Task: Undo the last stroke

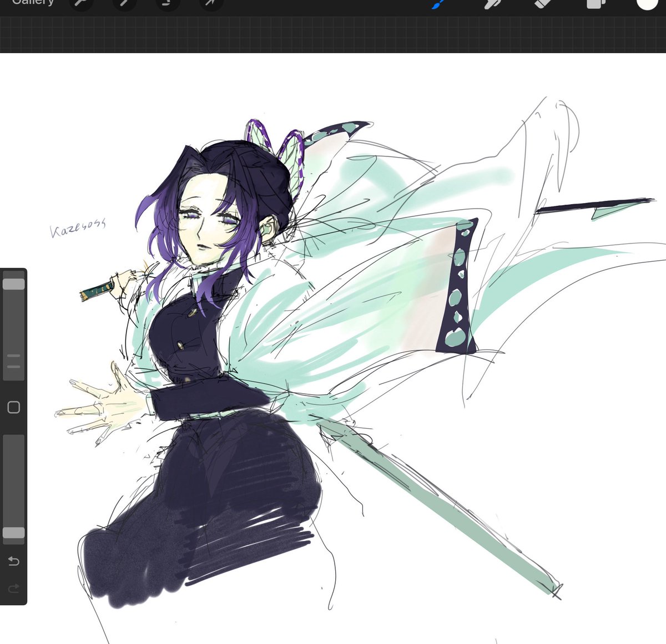Action: coord(14,561)
